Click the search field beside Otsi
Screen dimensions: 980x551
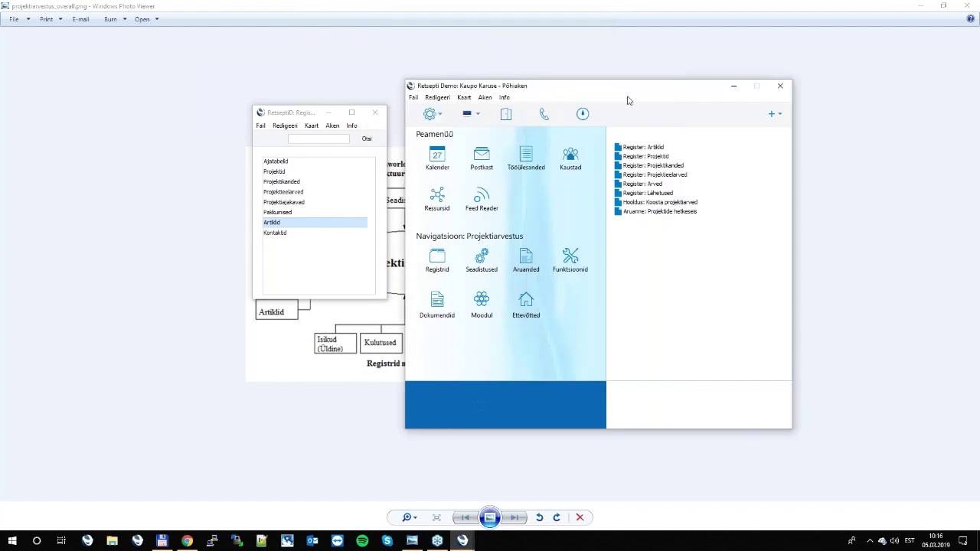pyautogui.click(x=318, y=139)
